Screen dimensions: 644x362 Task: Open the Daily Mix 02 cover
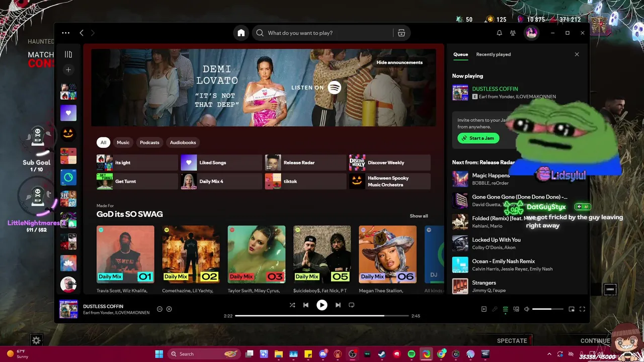click(191, 254)
